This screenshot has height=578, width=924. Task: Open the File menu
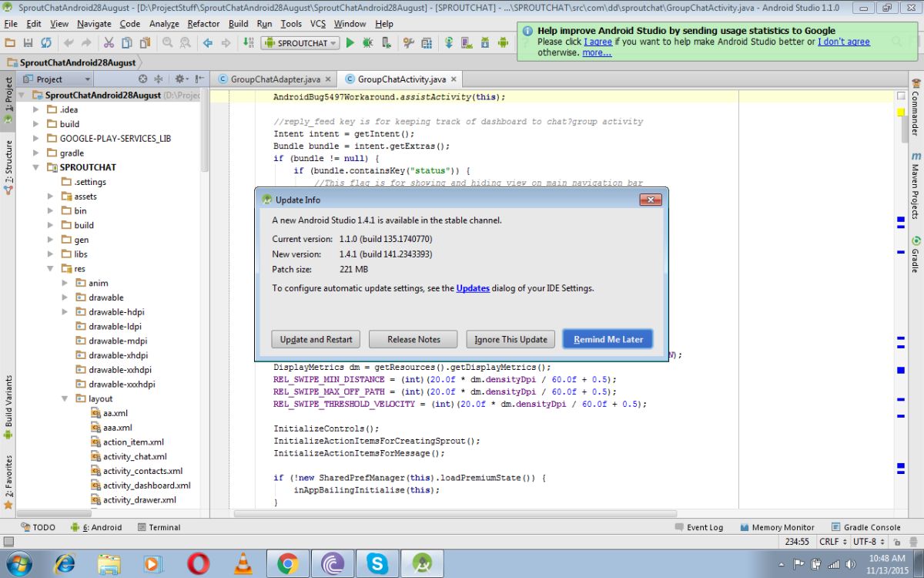[x=11, y=24]
